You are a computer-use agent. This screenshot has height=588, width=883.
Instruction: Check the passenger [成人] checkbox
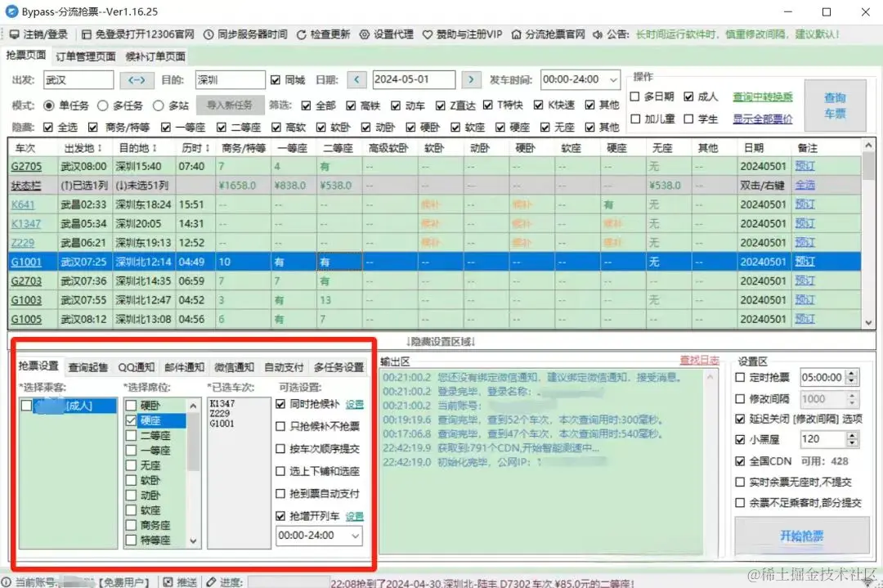pos(26,406)
